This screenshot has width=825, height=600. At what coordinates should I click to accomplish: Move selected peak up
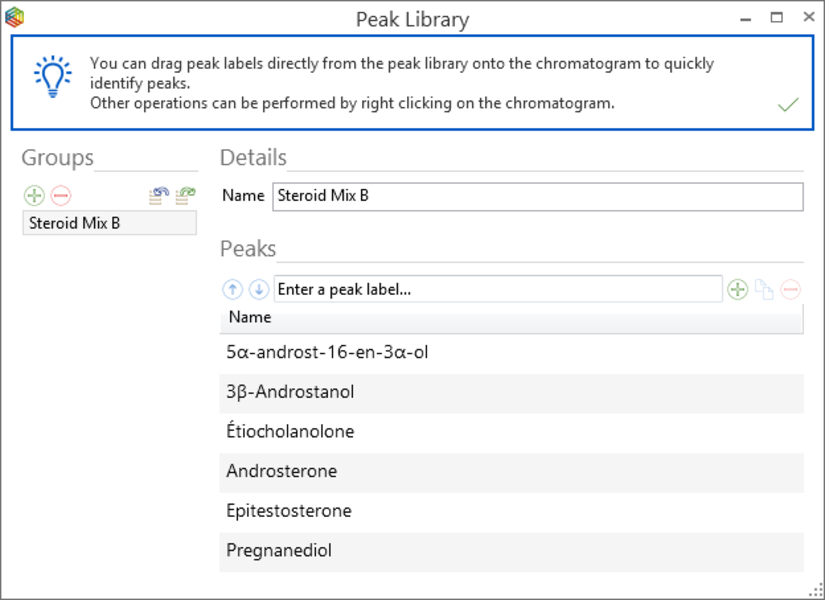point(232,290)
